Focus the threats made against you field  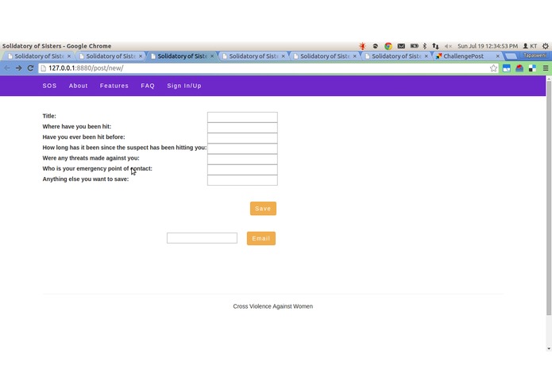tap(242, 159)
